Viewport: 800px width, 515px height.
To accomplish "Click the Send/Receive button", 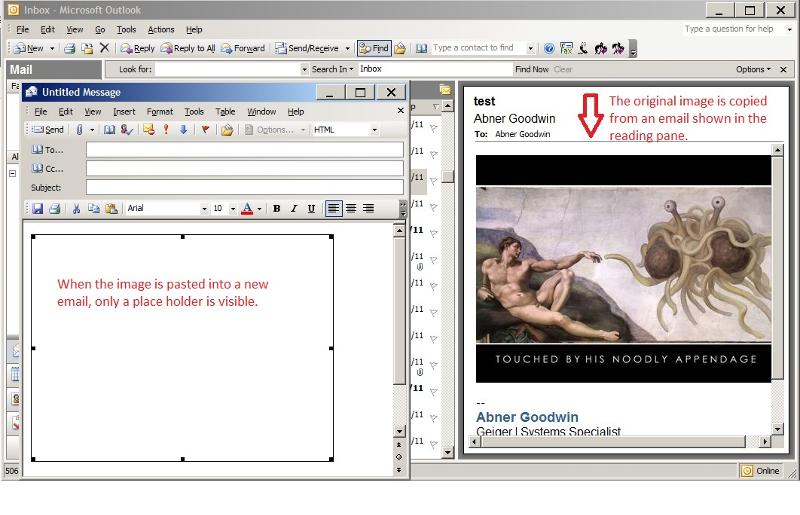I will (307, 48).
